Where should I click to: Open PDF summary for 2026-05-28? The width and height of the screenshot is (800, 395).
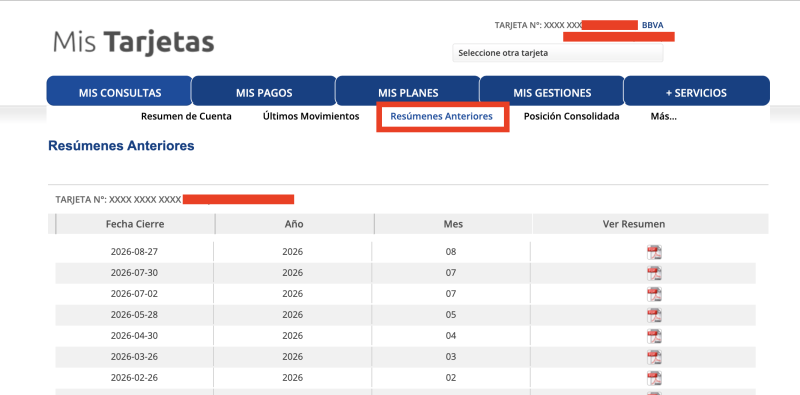pyautogui.click(x=654, y=315)
